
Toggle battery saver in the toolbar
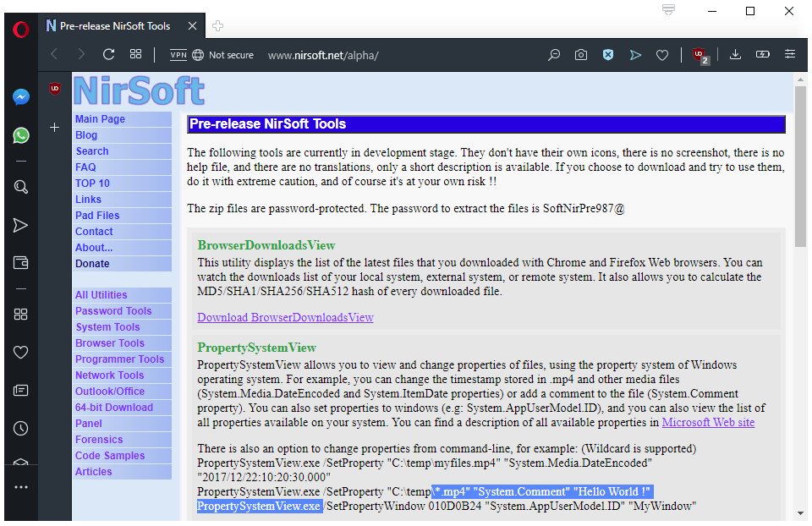(x=762, y=54)
